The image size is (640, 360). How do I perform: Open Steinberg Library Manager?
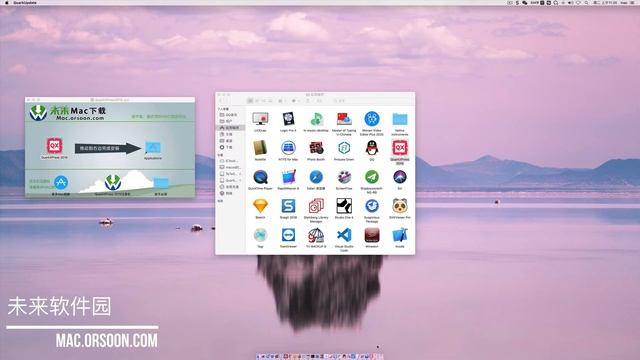(x=316, y=206)
